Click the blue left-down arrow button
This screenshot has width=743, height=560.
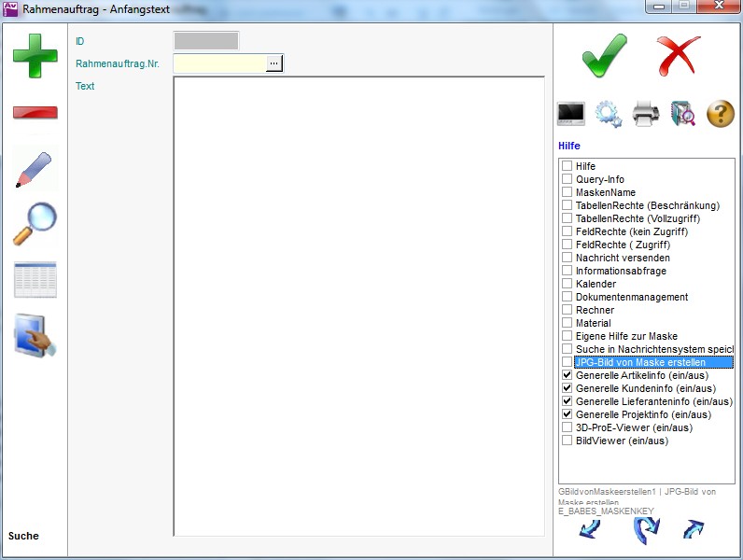[x=590, y=530]
